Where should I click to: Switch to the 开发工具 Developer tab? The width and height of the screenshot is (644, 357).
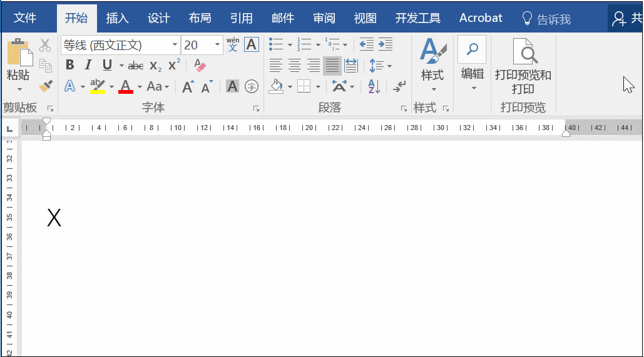(x=417, y=18)
